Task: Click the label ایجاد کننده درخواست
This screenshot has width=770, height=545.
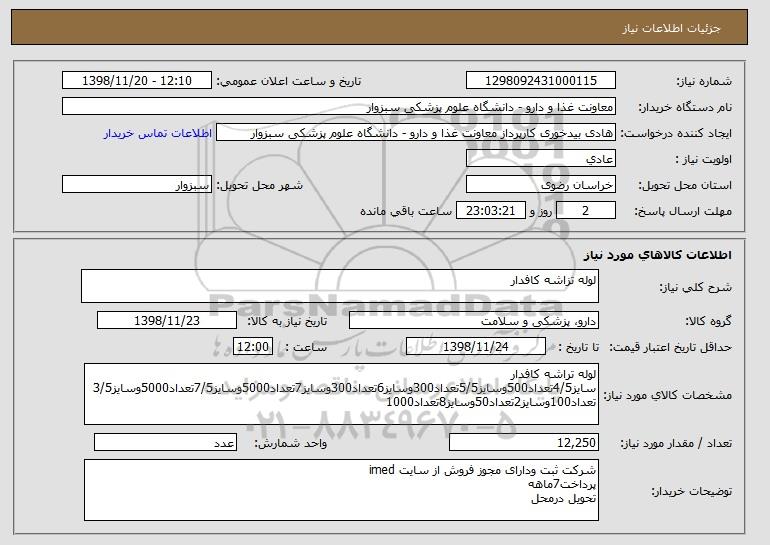Action: (x=676, y=134)
